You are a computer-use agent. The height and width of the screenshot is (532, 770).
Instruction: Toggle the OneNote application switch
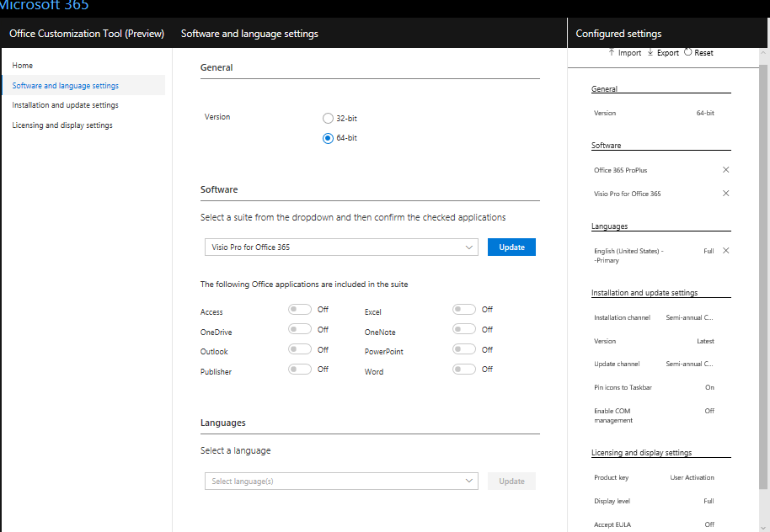[x=464, y=329]
